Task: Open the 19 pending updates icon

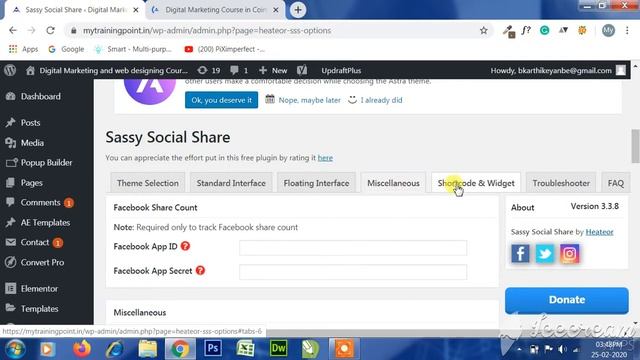Action: 209,70
